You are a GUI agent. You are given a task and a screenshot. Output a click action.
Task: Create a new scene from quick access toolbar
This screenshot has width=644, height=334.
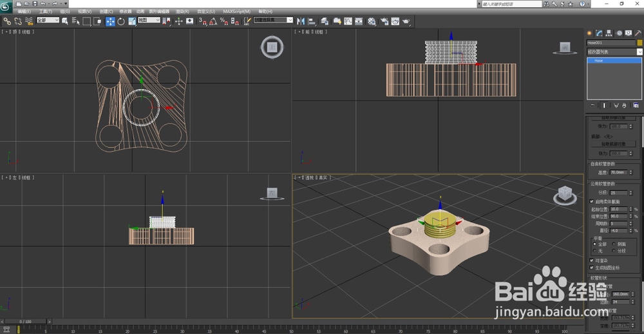click(19, 4)
